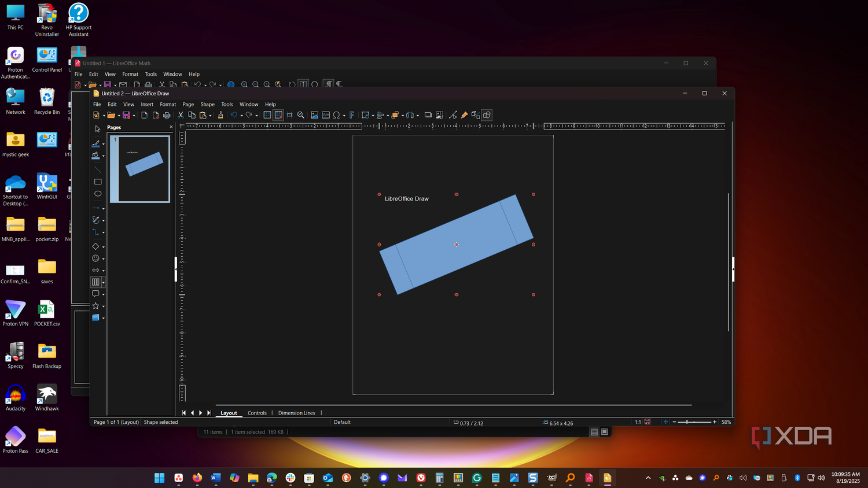Image resolution: width=868 pixels, height=488 pixels.
Task: Click the Copy icon in Draw toolbar
Action: [192, 115]
